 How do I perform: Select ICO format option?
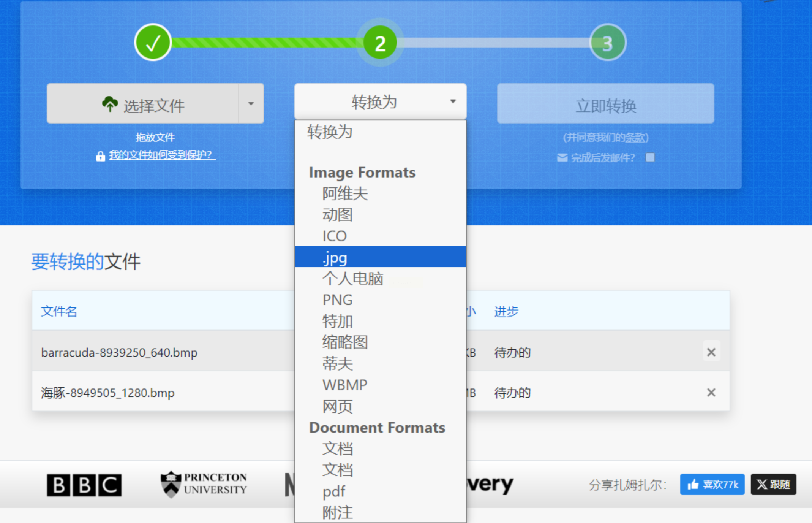(335, 236)
